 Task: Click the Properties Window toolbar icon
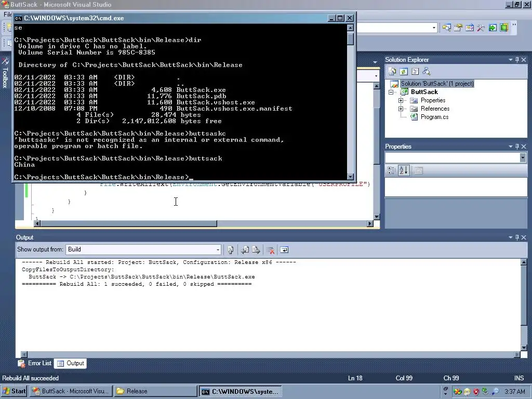[x=458, y=28]
